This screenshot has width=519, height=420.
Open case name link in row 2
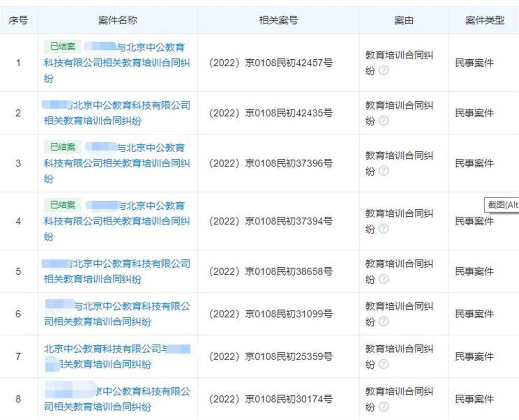coord(117,113)
